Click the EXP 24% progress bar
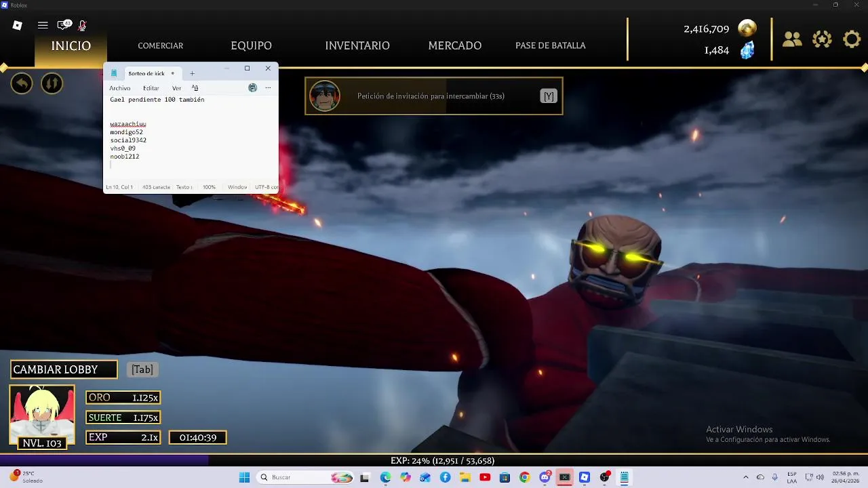This screenshot has width=868, height=488. pyautogui.click(x=434, y=460)
